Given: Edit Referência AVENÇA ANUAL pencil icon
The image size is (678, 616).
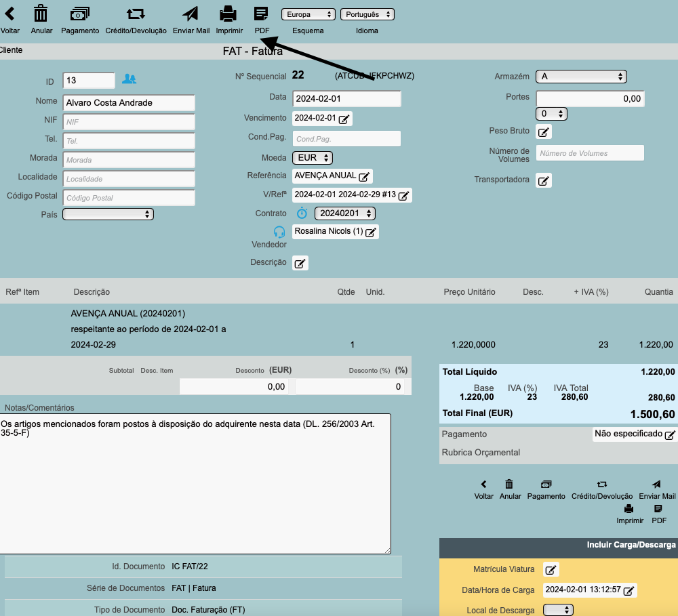Looking at the screenshot, I should point(364,177).
